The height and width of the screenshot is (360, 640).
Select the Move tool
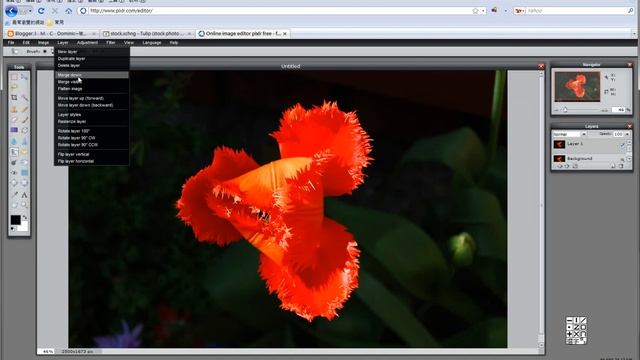click(24, 76)
